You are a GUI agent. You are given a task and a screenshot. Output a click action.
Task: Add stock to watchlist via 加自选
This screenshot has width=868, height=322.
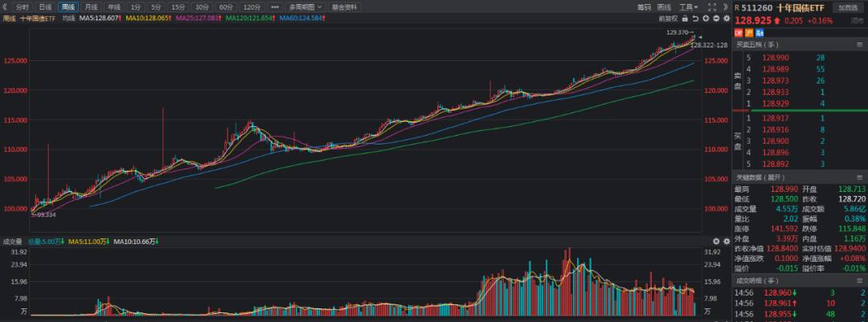pyautogui.click(x=847, y=8)
